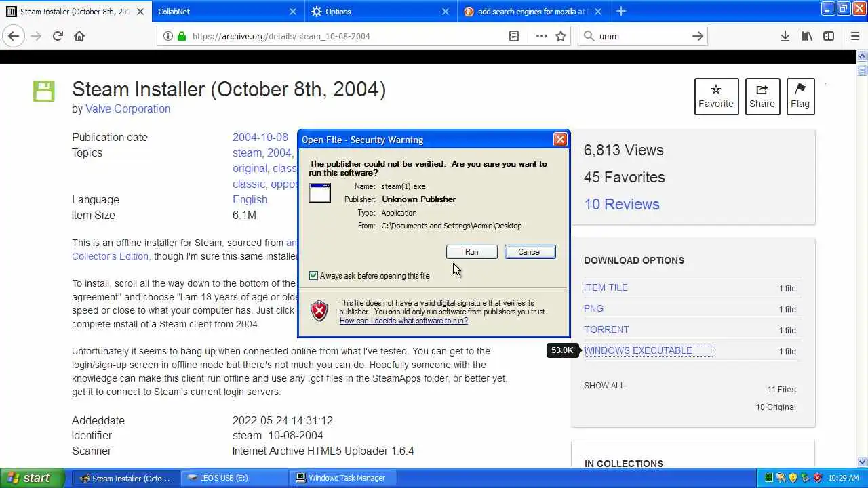This screenshot has height=488, width=868.
Task: Open the Firefox hamburger menu
Action: pos(854,36)
